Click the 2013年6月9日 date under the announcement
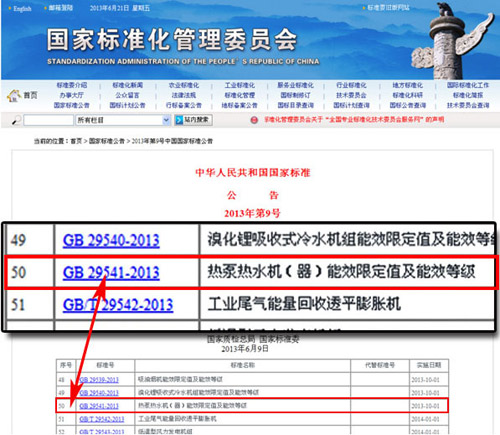This screenshot has height=435, width=500. tap(245, 349)
